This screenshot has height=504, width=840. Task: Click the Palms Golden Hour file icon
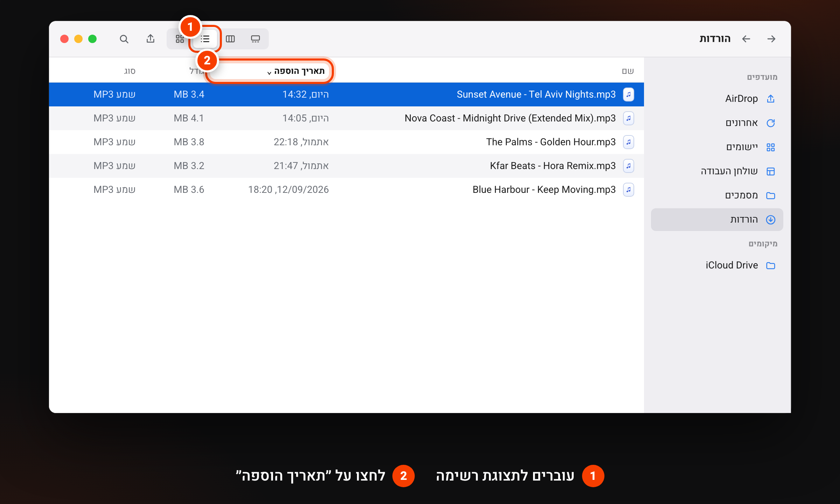pos(629,142)
